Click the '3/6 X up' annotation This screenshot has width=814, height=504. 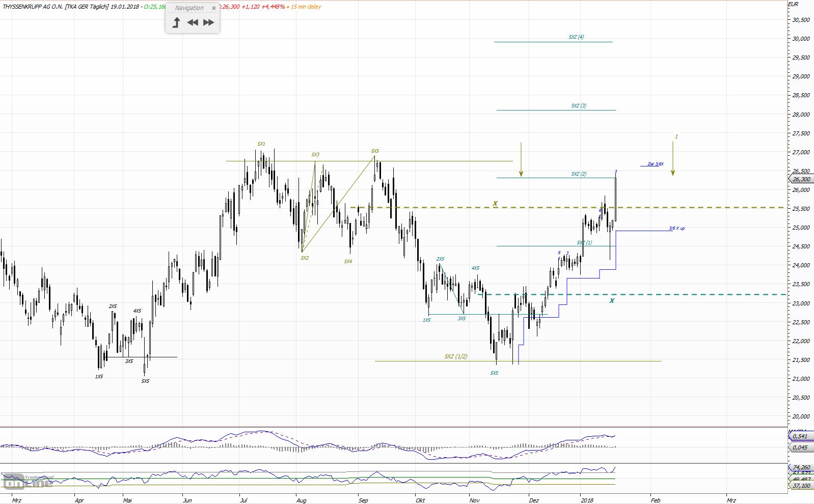(677, 228)
